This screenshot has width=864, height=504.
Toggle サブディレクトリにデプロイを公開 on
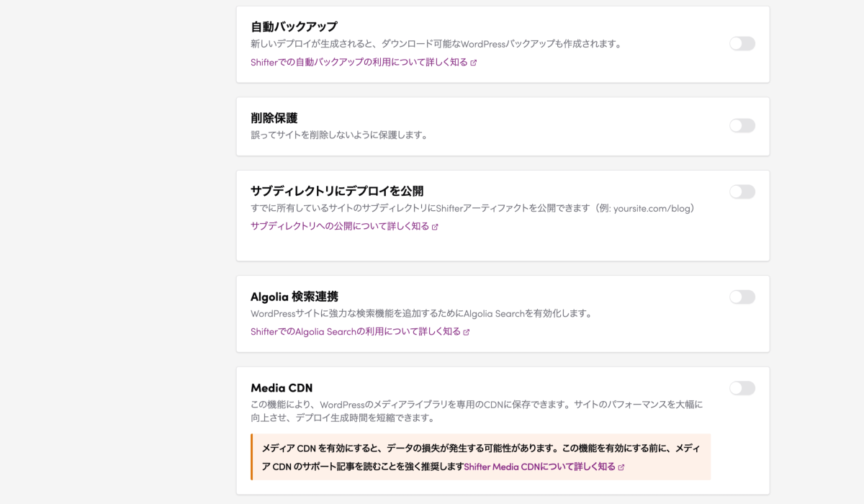[x=742, y=192]
